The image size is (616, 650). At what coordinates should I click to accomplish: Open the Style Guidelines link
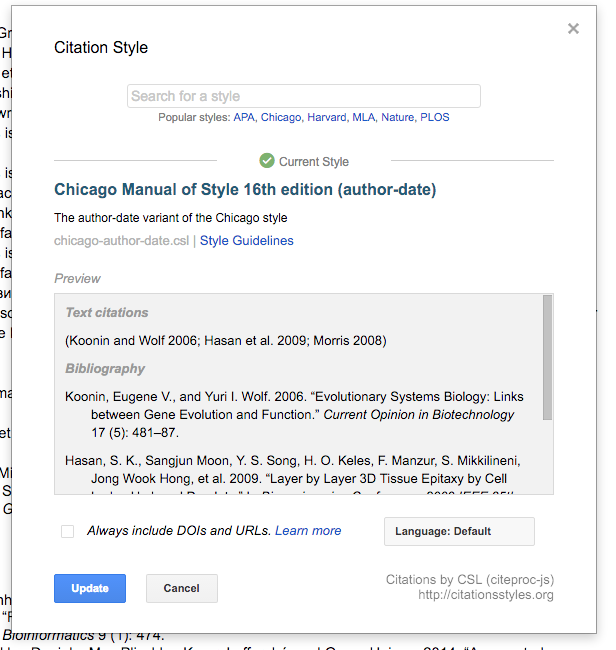click(x=247, y=241)
